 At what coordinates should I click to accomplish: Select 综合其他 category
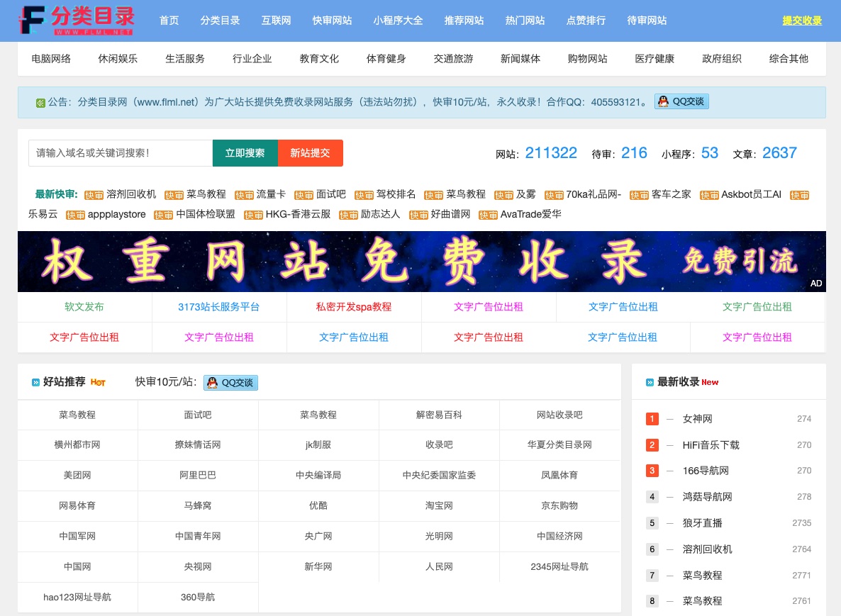pos(789,58)
